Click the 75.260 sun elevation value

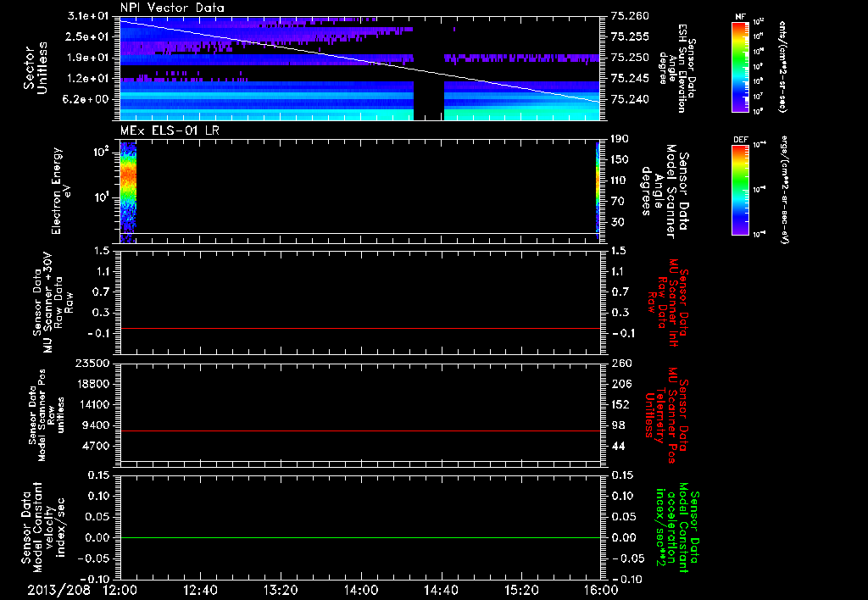630,16
